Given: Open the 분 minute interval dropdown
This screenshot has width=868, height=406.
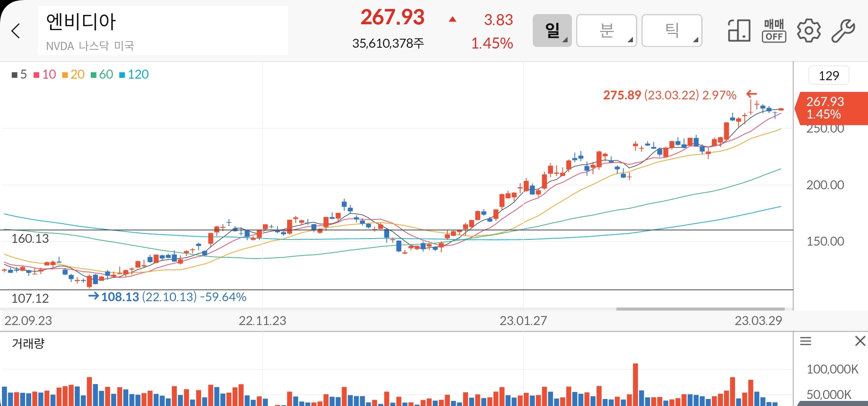Looking at the screenshot, I should (x=606, y=31).
